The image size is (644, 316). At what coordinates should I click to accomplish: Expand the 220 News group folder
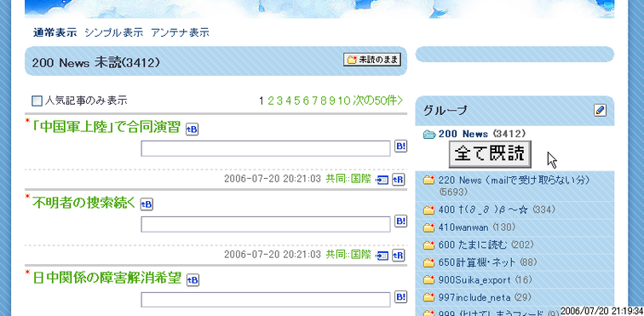(x=428, y=180)
